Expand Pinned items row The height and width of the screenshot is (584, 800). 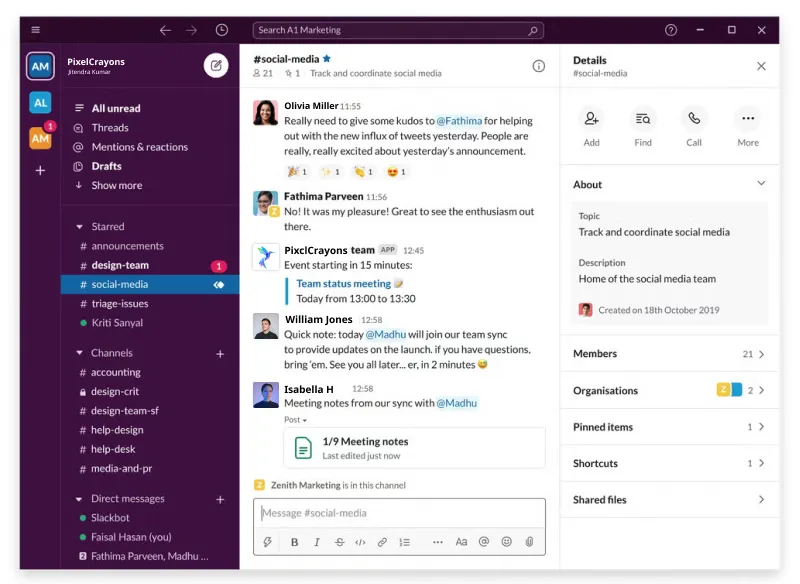(x=669, y=427)
